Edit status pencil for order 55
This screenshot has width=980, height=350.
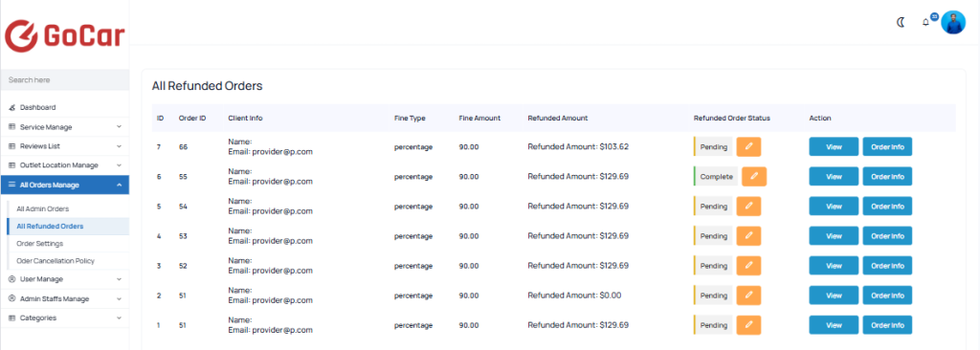754,177
